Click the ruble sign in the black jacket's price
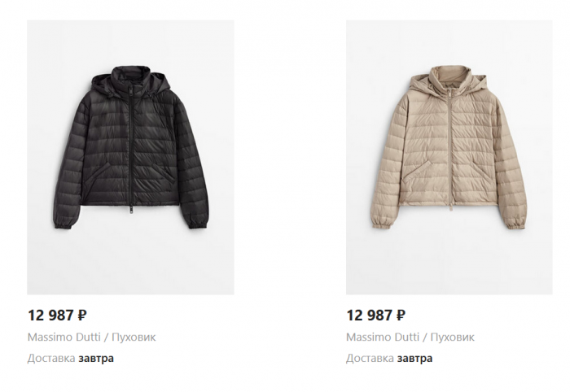570x392 pixels. coord(82,315)
